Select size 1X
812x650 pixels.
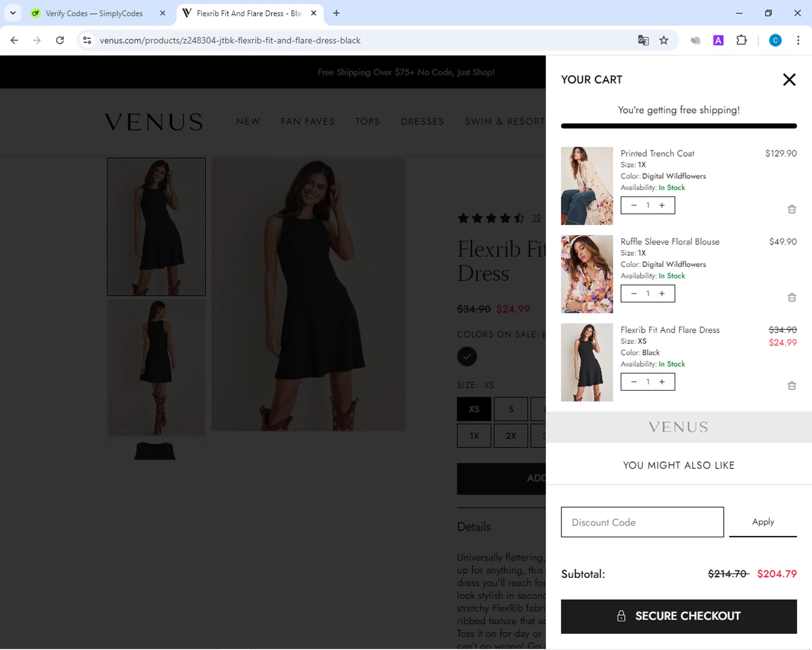point(474,435)
